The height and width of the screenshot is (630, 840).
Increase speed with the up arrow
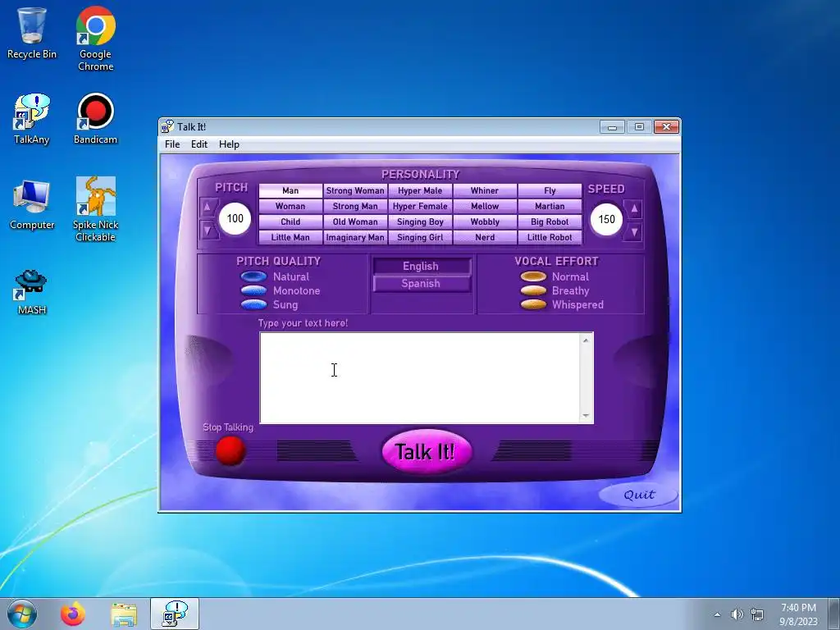[x=634, y=208]
